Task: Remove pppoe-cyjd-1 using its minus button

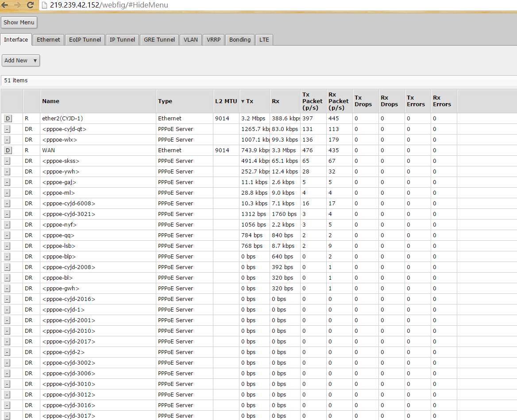Action: 7,310
